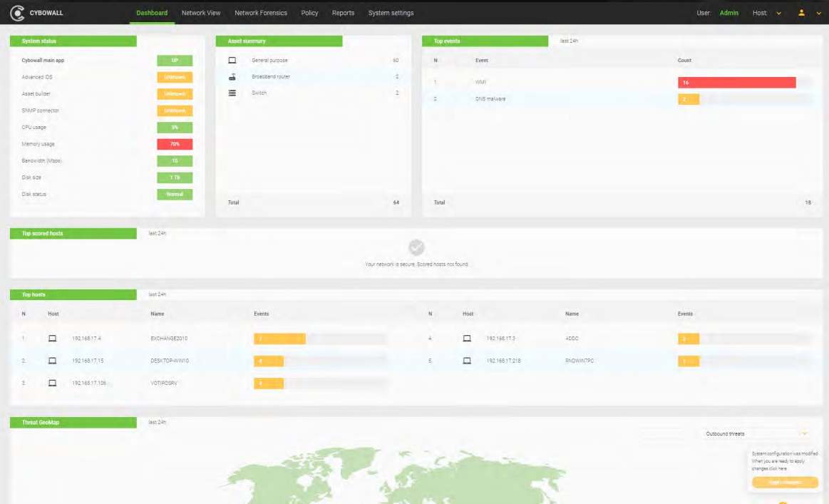Click the Switch asset label
Screen dimensions: 829x504
259,93
